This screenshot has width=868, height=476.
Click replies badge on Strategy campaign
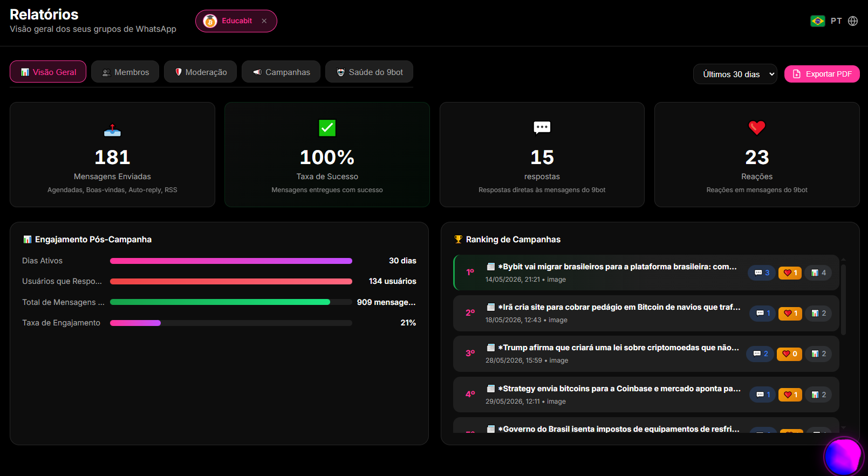[x=763, y=395]
